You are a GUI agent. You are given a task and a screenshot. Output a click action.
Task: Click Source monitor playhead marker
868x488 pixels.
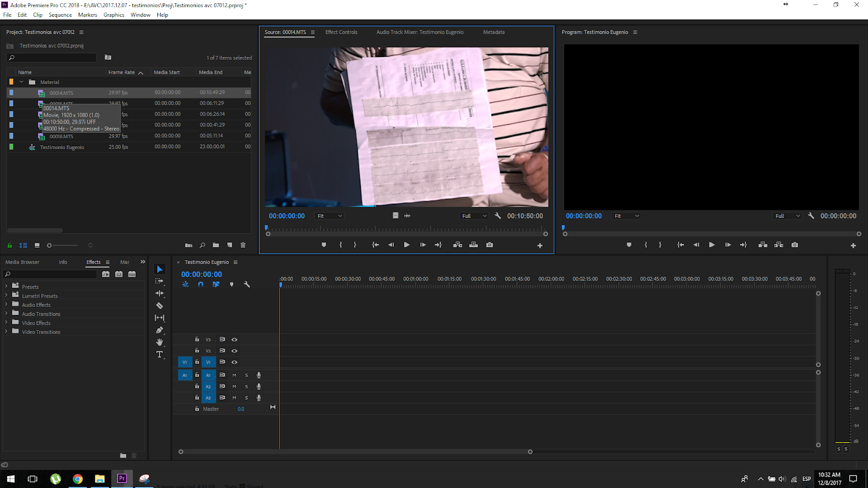(x=266, y=228)
